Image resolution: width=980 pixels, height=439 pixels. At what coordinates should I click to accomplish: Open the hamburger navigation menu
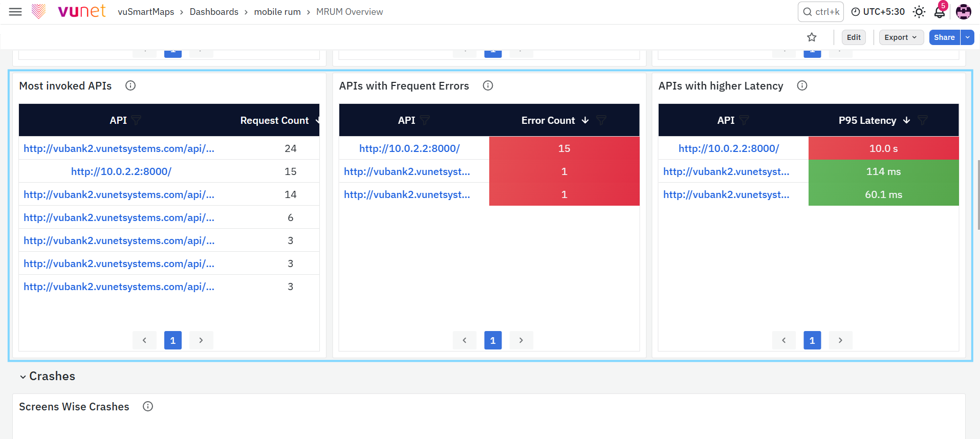pos(15,12)
